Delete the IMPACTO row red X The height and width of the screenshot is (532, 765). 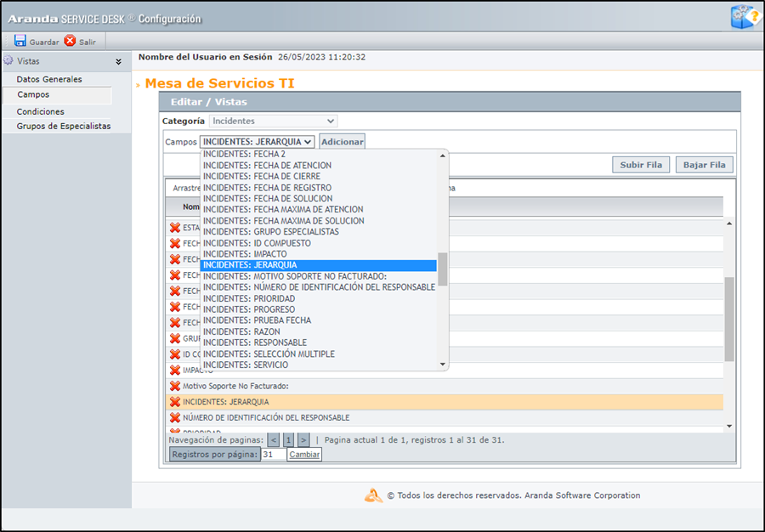click(174, 371)
